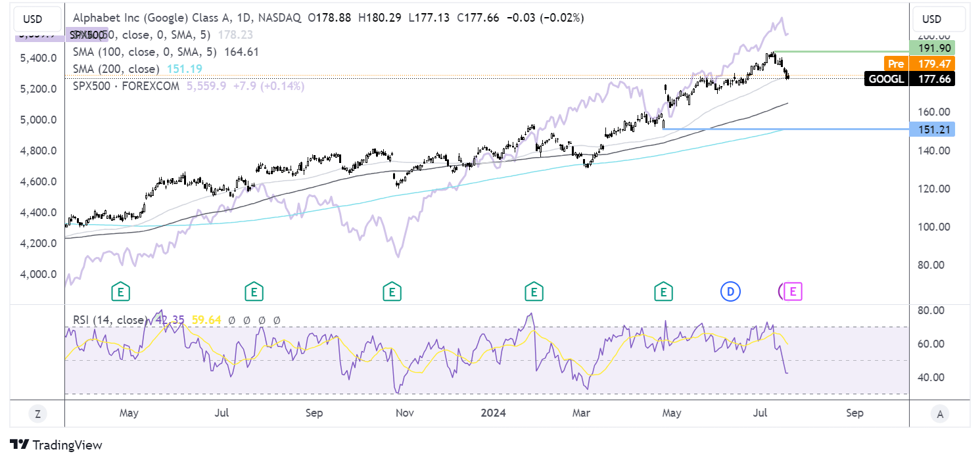980x462 pixels.
Task: Click the pink upcoming earnings E marker
Action: [x=794, y=291]
